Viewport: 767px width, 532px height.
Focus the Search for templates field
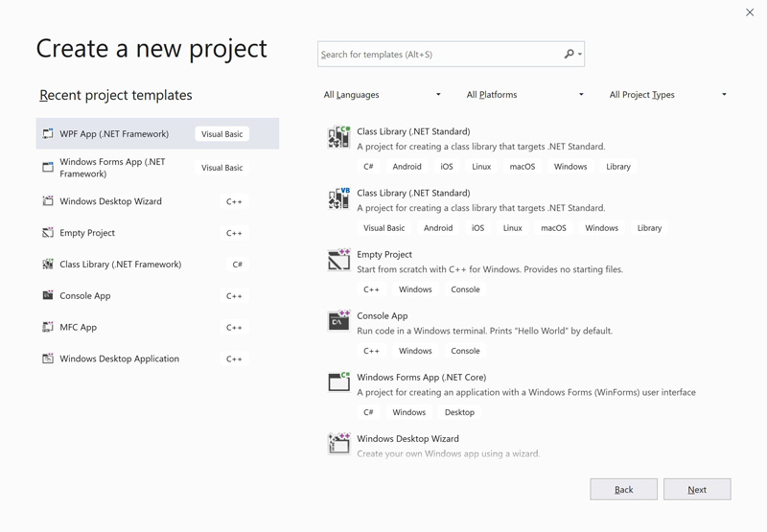439,55
